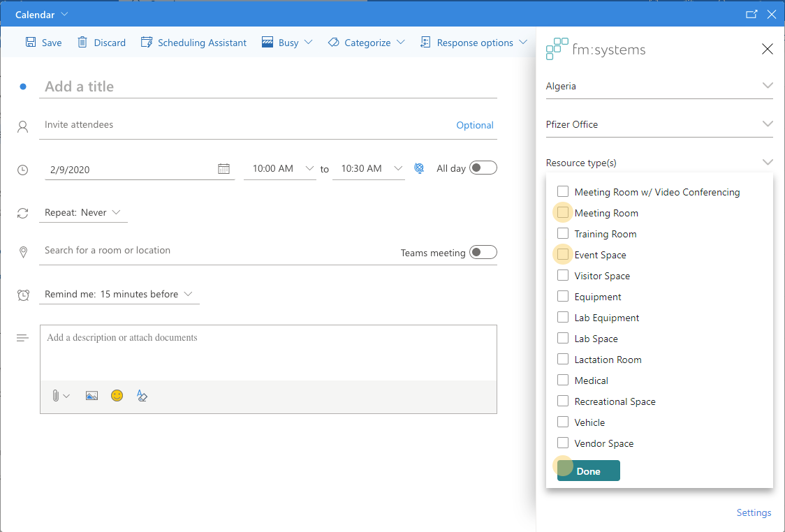This screenshot has height=532, width=785.
Task: Expand the Response options dropdown arrow
Action: 523,42
